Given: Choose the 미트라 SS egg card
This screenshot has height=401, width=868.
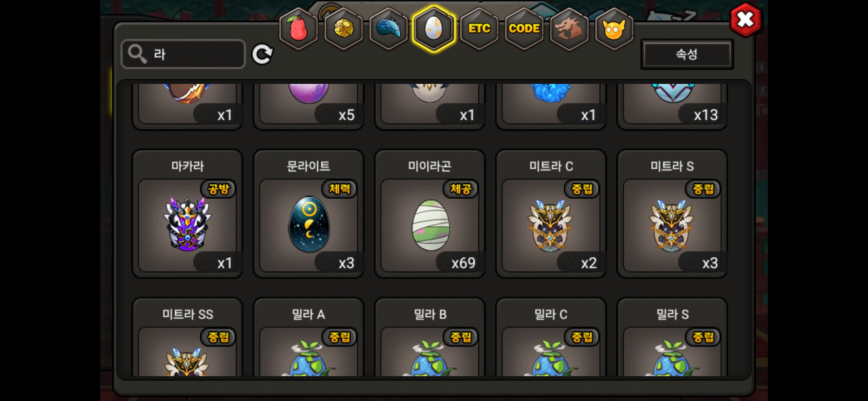Looking at the screenshot, I should [188, 337].
